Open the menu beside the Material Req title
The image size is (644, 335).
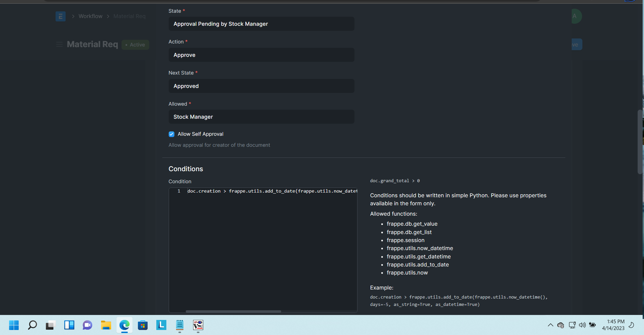pos(59,44)
